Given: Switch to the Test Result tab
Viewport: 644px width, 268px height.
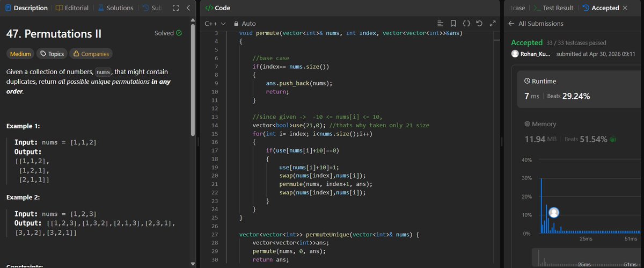Looking at the screenshot, I should [x=554, y=8].
